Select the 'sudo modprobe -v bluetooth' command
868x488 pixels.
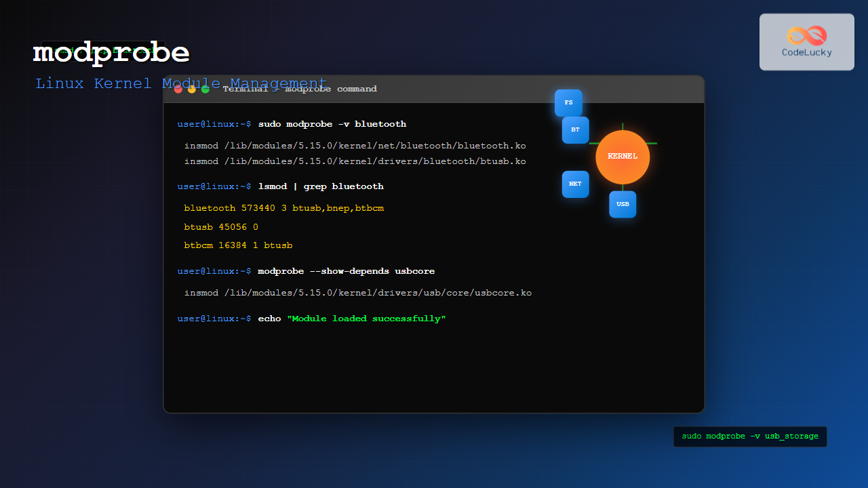click(x=332, y=124)
